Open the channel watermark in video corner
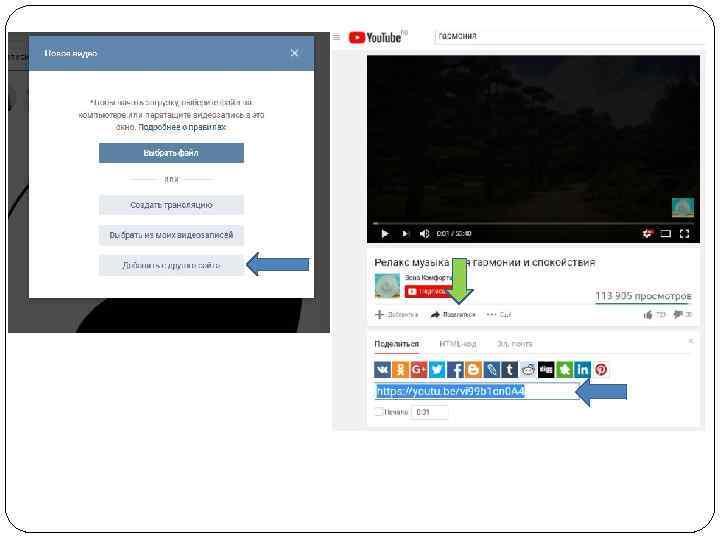The image size is (720, 540). tap(683, 208)
